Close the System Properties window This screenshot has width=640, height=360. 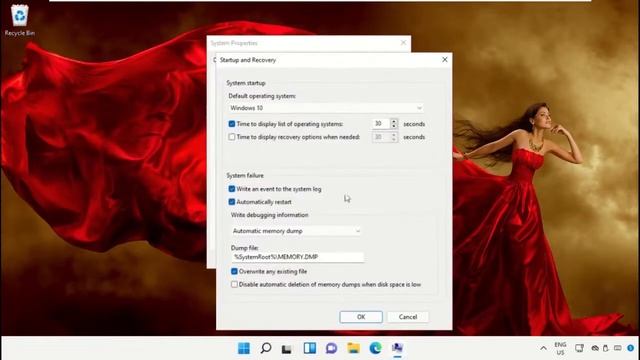403,42
